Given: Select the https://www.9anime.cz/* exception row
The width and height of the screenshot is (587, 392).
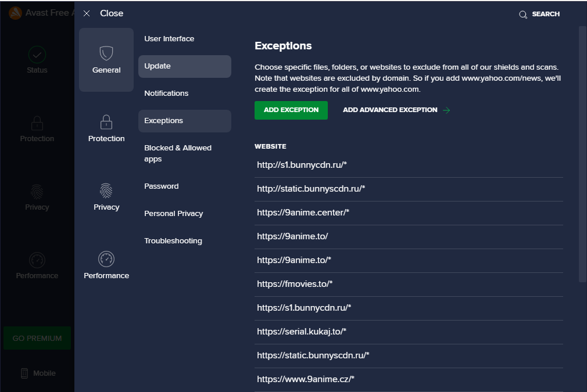Looking at the screenshot, I should click(x=409, y=380).
